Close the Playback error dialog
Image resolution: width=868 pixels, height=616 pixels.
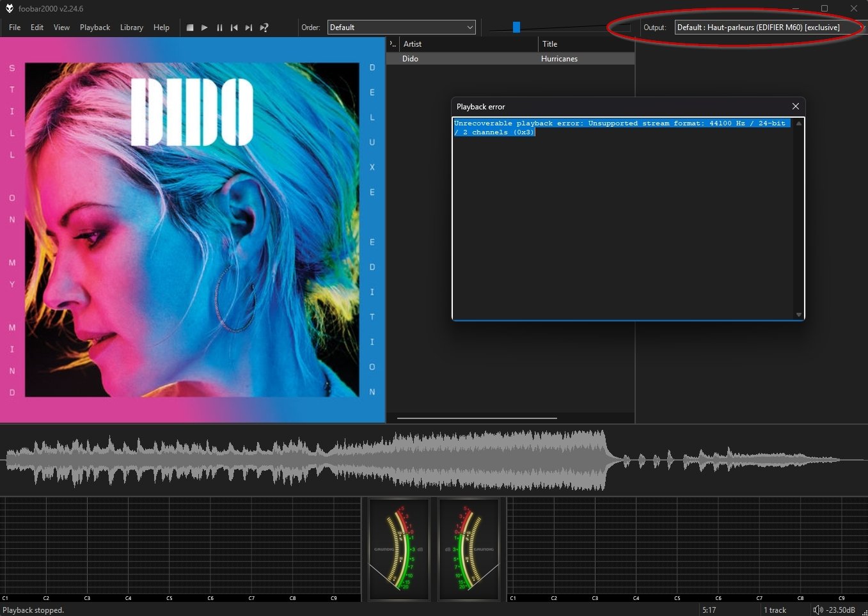[796, 106]
